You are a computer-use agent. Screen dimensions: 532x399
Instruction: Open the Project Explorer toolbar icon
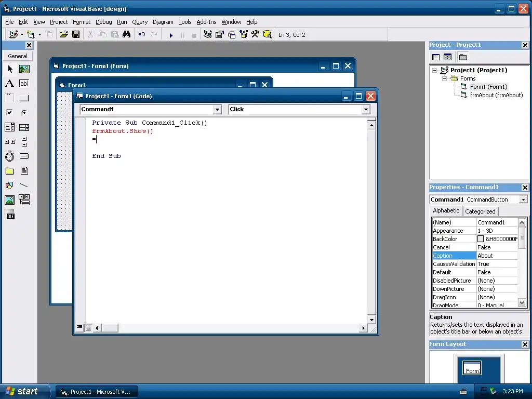pyautogui.click(x=208, y=34)
